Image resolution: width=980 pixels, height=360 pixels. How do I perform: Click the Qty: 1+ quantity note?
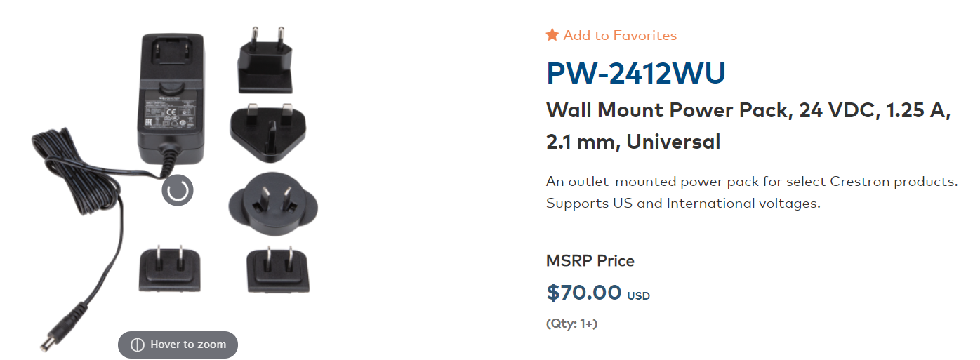click(x=572, y=324)
